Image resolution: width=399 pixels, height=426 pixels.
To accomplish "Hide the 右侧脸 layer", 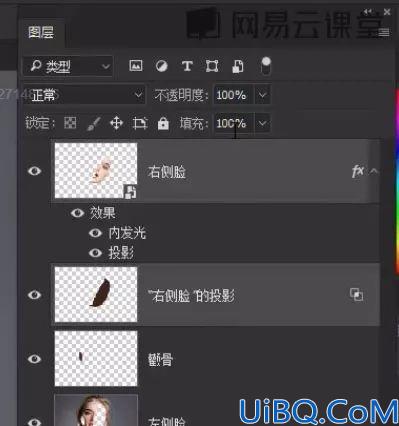I will 35,171.
